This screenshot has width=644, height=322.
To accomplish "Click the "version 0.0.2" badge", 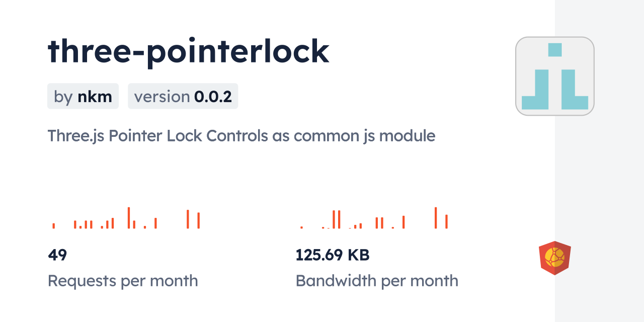I will [x=183, y=96].
